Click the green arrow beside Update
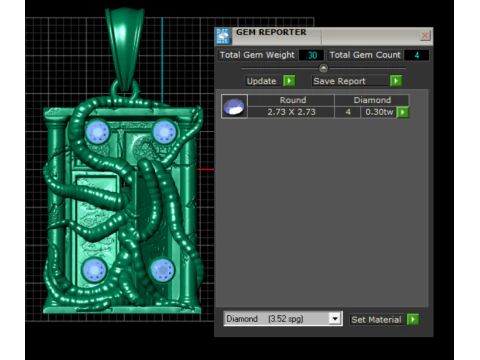480x360 pixels. (289, 81)
